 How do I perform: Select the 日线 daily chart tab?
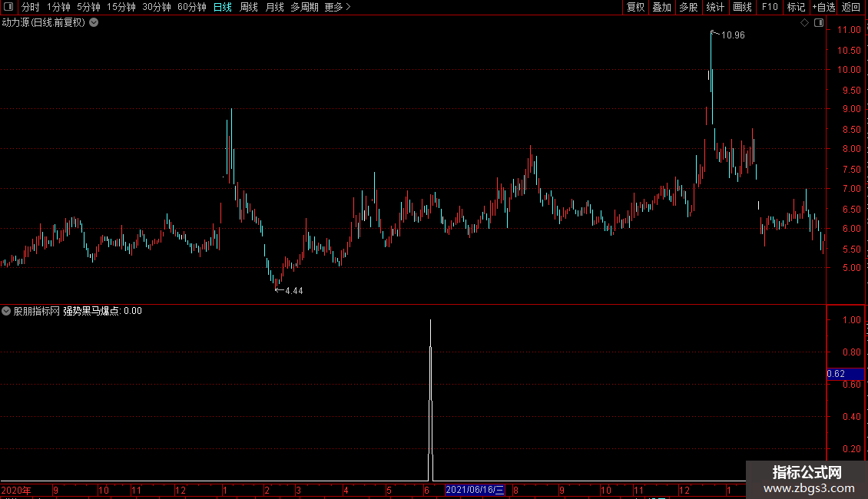coord(223,7)
